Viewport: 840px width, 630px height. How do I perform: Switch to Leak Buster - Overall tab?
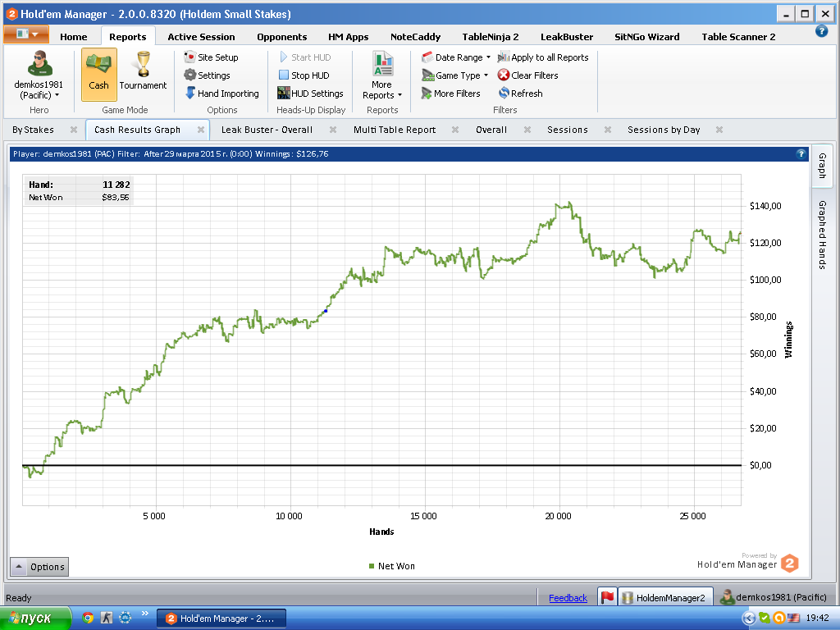267,130
